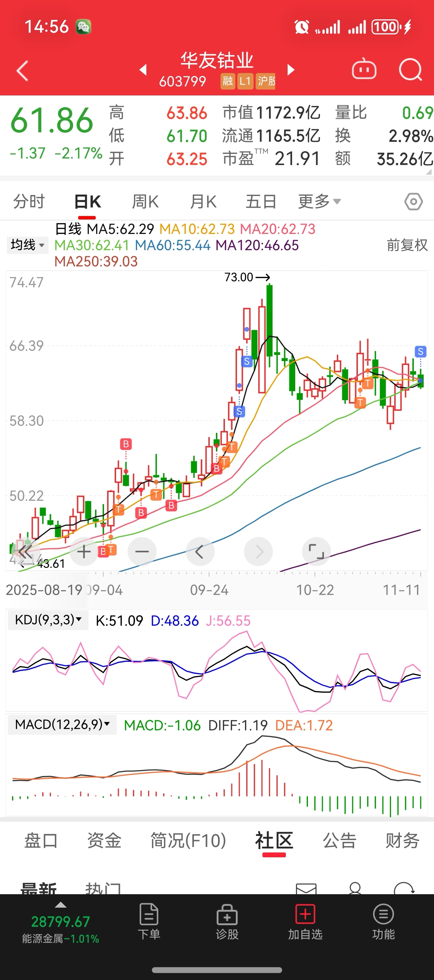Open the 资金 tab
Image resolution: width=434 pixels, height=980 pixels.
point(104,840)
